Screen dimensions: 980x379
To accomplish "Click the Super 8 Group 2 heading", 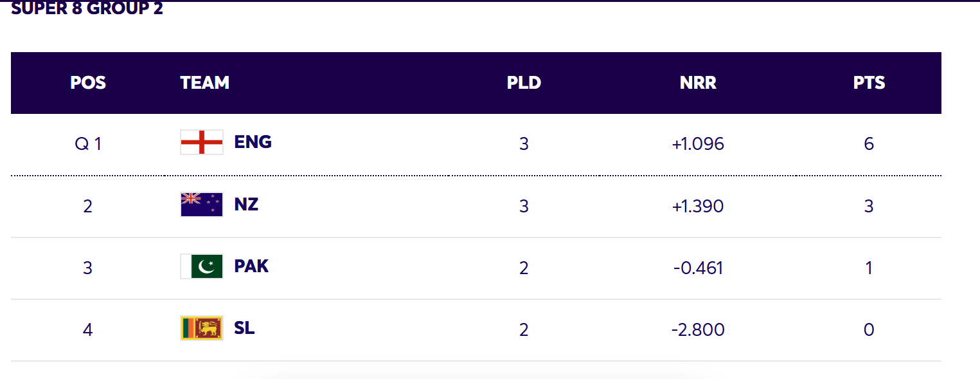I will pos(87,9).
